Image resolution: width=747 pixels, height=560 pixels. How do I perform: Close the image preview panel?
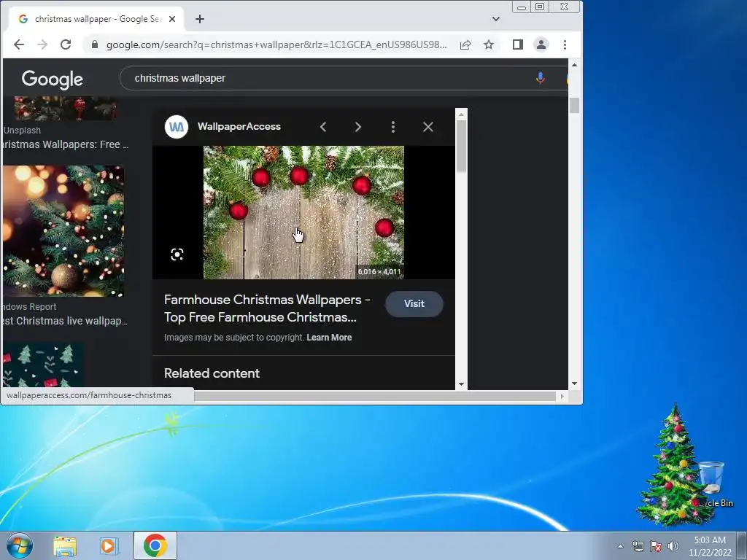[x=427, y=127]
